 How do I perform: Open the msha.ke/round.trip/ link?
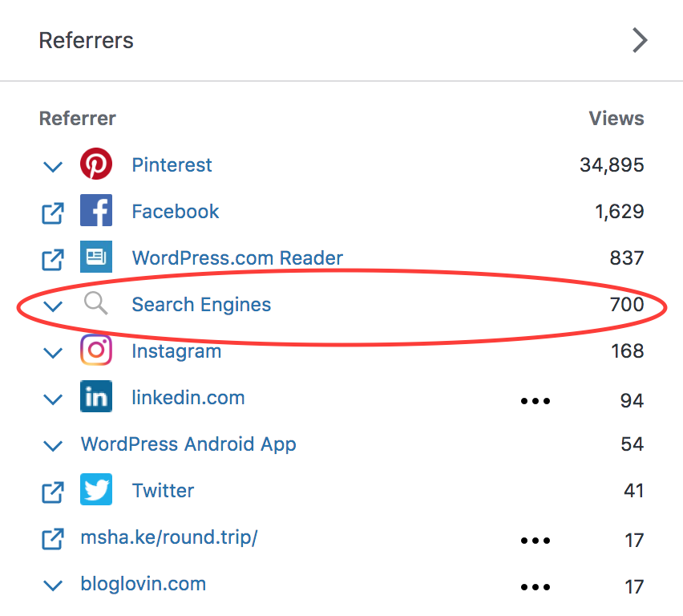(169, 537)
